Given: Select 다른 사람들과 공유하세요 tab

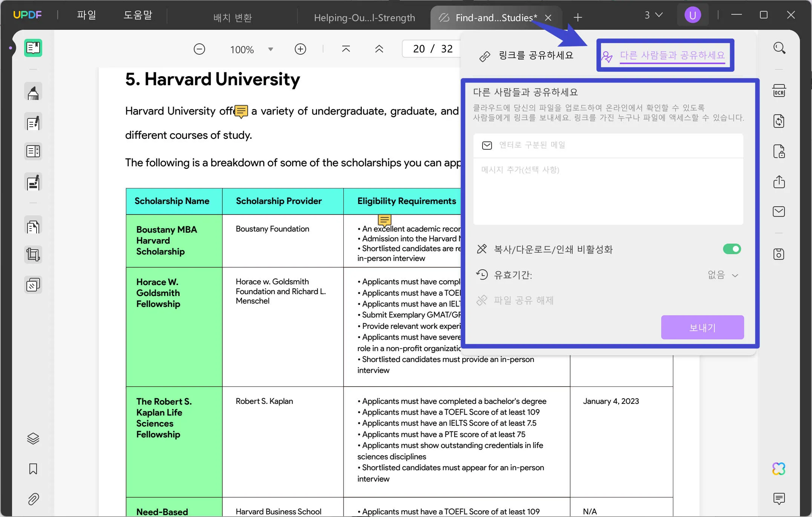Looking at the screenshot, I should [x=664, y=55].
